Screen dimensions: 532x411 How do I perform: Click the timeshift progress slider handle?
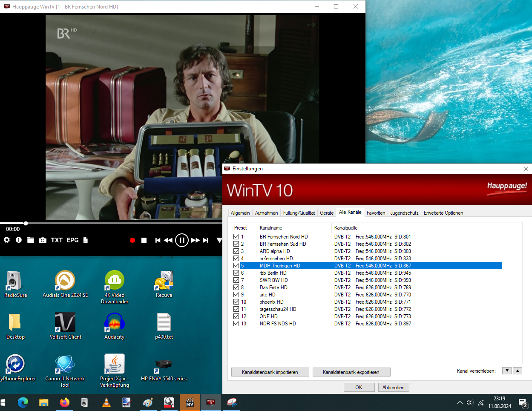(26, 223)
